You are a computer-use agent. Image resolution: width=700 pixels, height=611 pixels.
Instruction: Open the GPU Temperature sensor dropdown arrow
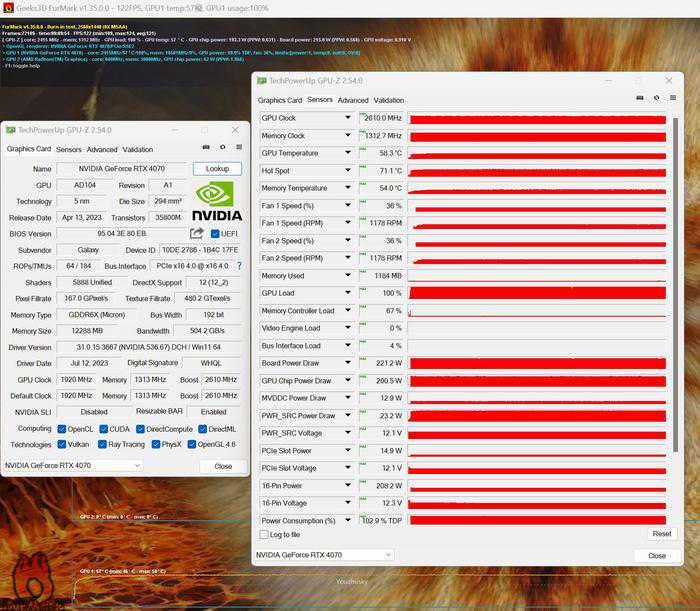[x=349, y=153]
